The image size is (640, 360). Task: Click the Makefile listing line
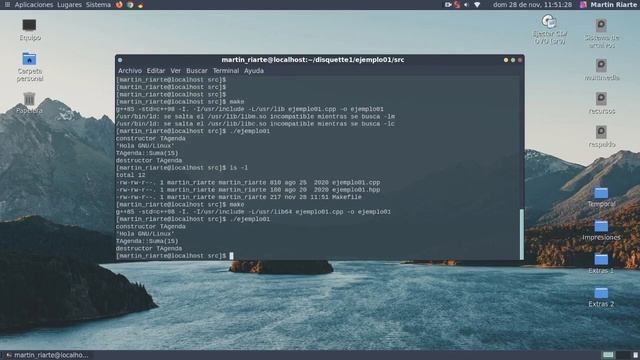tap(239, 197)
